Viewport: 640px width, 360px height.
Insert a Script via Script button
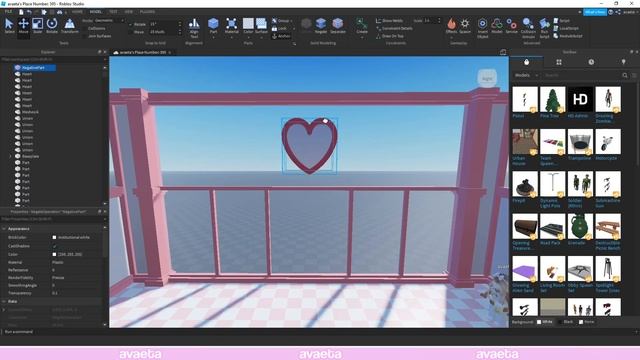(562, 20)
